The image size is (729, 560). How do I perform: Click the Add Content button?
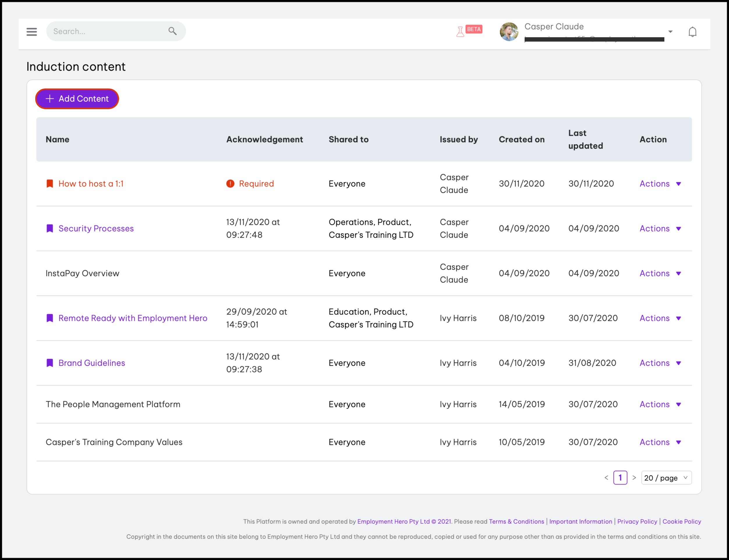(x=77, y=99)
